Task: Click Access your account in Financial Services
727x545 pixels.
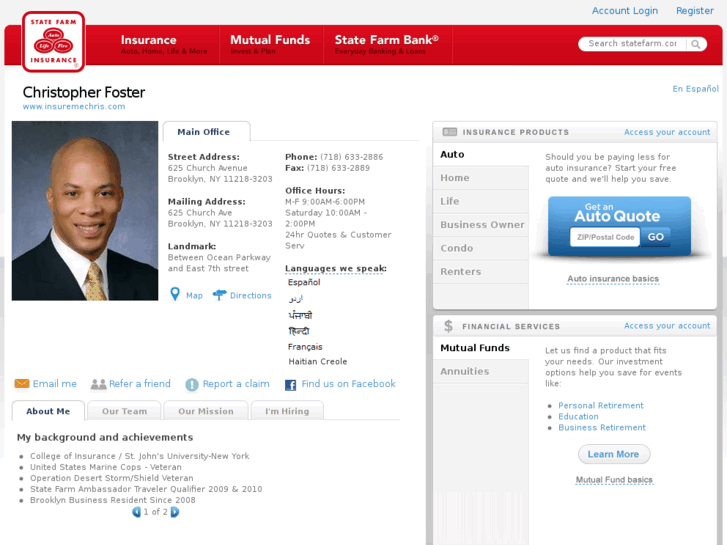Action: pos(667,326)
